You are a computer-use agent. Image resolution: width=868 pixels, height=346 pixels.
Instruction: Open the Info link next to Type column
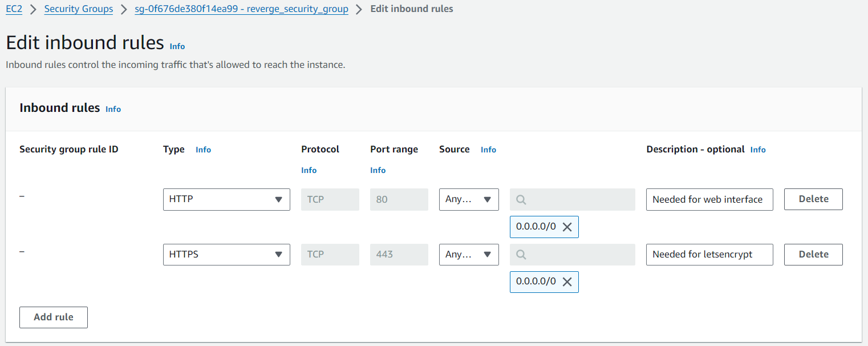[x=203, y=150]
